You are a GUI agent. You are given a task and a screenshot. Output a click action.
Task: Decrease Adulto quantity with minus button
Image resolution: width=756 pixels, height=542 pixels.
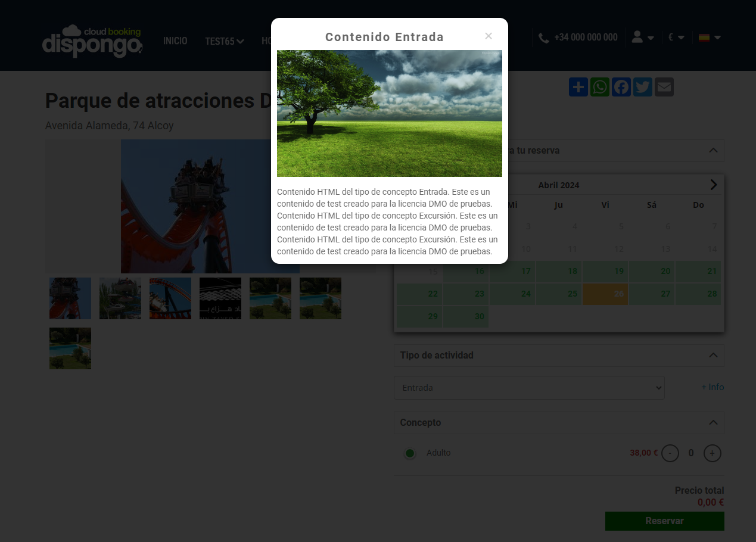(670, 453)
